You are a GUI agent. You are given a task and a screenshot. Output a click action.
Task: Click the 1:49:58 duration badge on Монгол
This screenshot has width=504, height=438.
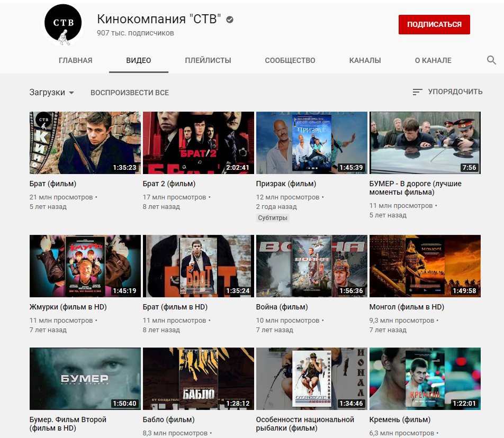pyautogui.click(x=464, y=291)
